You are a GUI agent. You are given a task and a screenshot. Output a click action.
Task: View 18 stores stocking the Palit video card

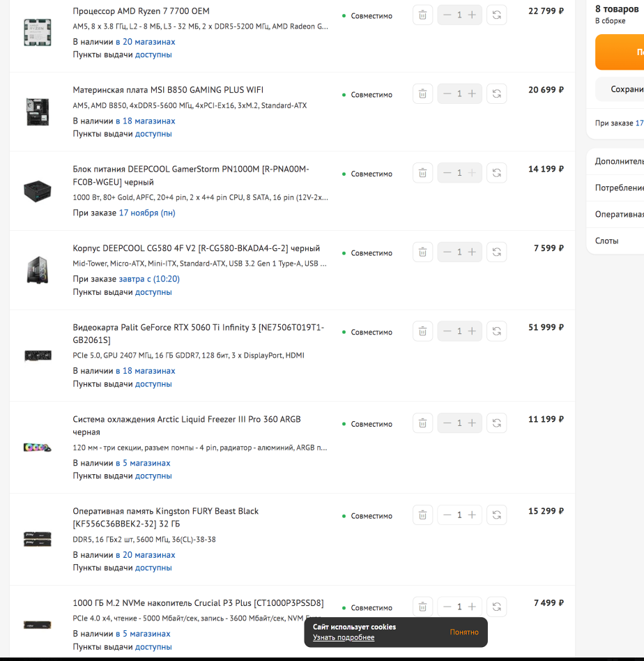point(146,371)
